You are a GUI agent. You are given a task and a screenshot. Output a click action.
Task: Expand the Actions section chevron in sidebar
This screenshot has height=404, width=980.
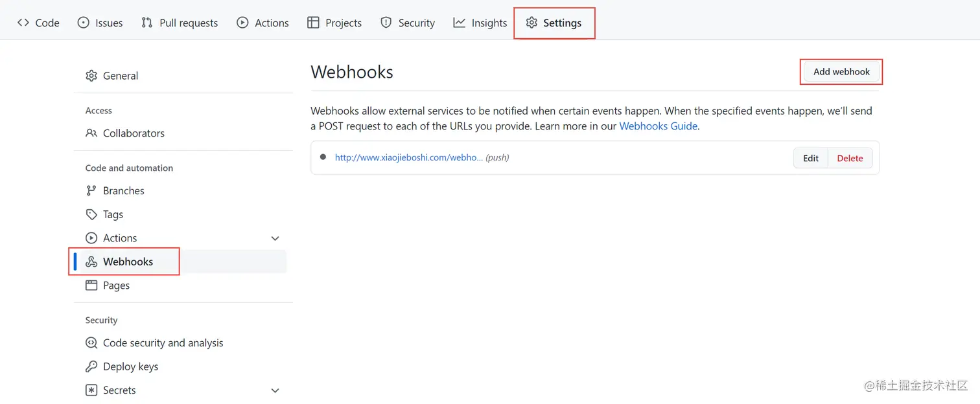275,238
